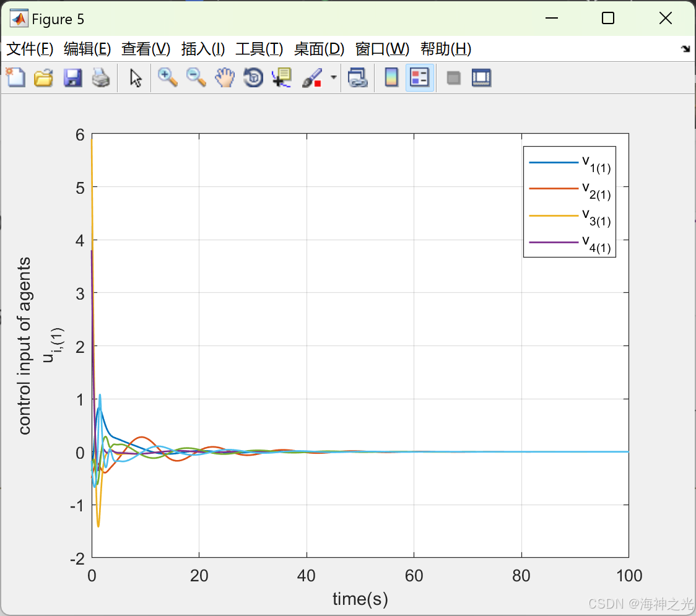Image resolution: width=696 pixels, height=616 pixels.
Task: Select the Rotate 3D tool
Action: pos(253,77)
